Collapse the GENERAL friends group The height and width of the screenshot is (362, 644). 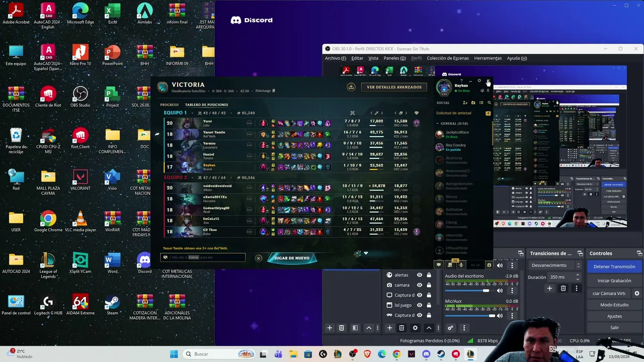(438, 123)
